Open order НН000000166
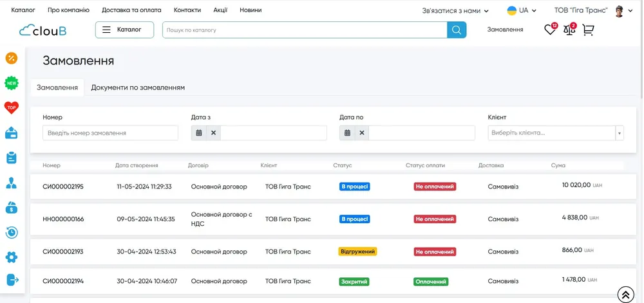 pos(63,219)
